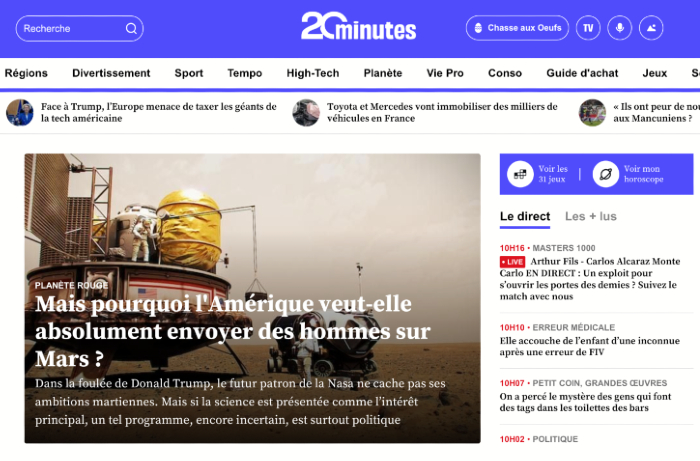The image size is (700, 461).
Task: Click the horoscope planet icon
Action: coord(605,174)
